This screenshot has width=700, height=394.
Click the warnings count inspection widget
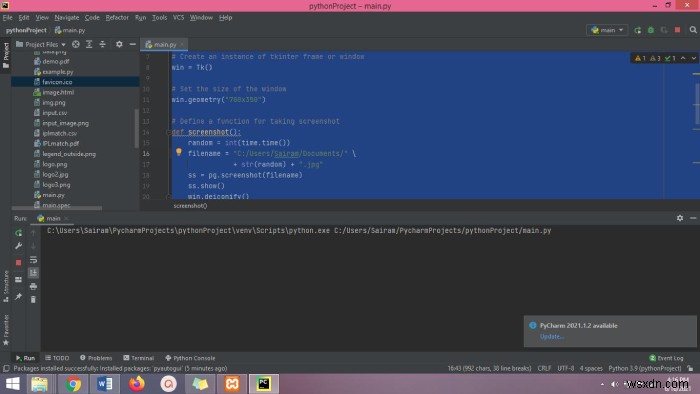655,58
